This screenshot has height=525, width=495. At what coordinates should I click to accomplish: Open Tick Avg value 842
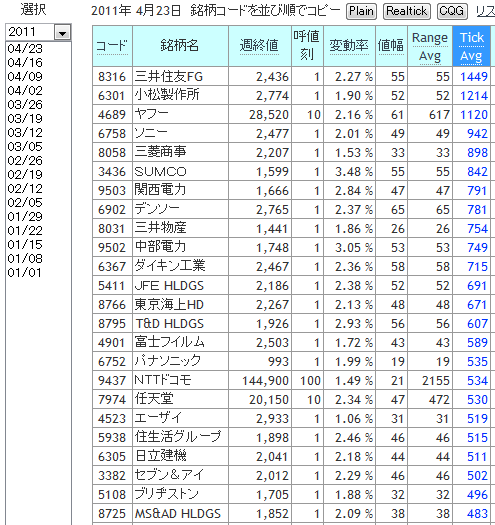point(477,172)
